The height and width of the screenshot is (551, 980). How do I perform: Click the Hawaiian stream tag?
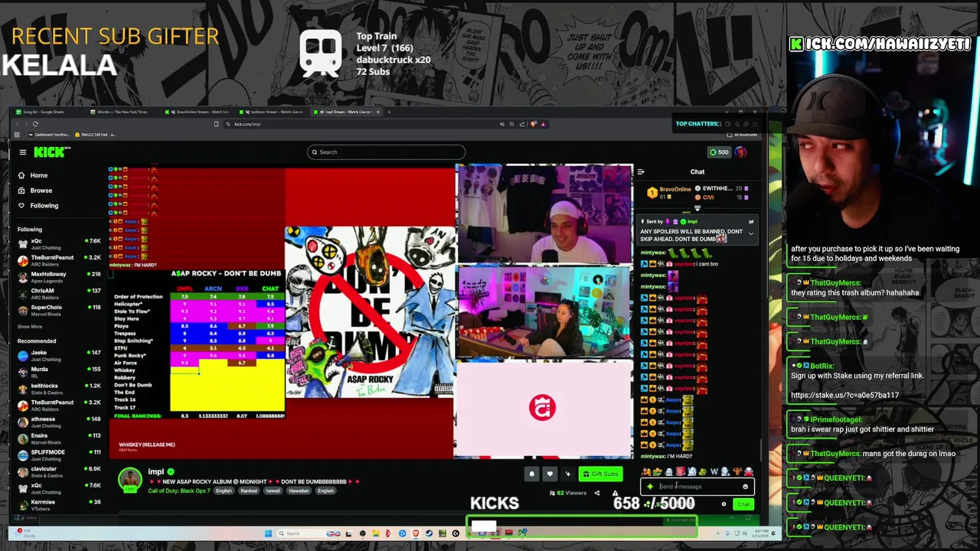click(x=299, y=491)
